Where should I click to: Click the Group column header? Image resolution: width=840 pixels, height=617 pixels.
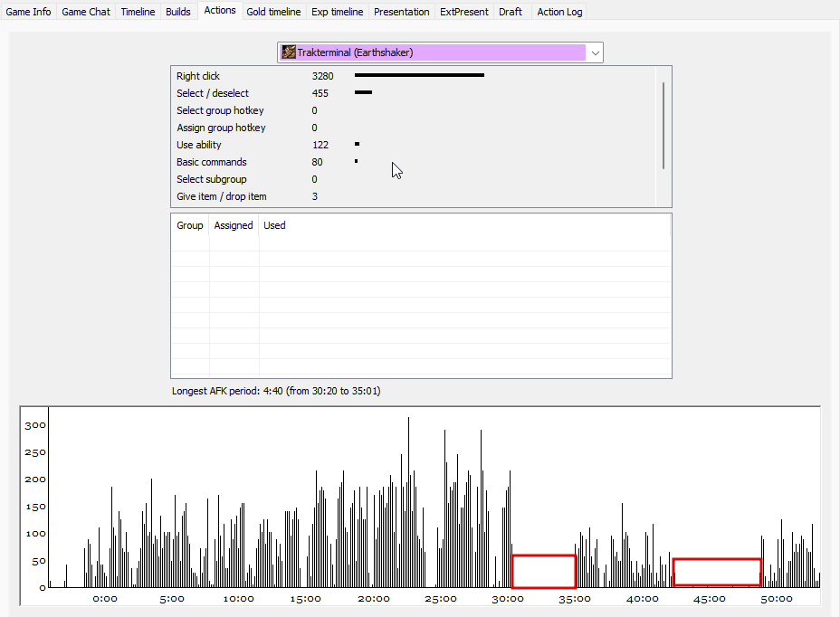(190, 225)
